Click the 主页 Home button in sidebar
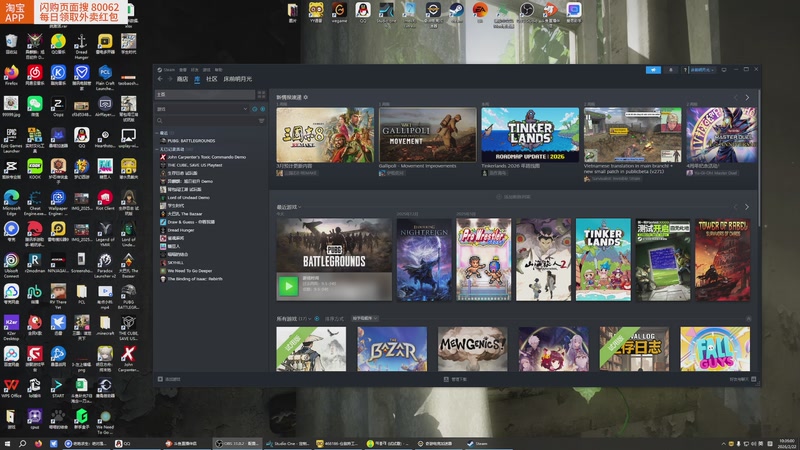 [x=205, y=94]
